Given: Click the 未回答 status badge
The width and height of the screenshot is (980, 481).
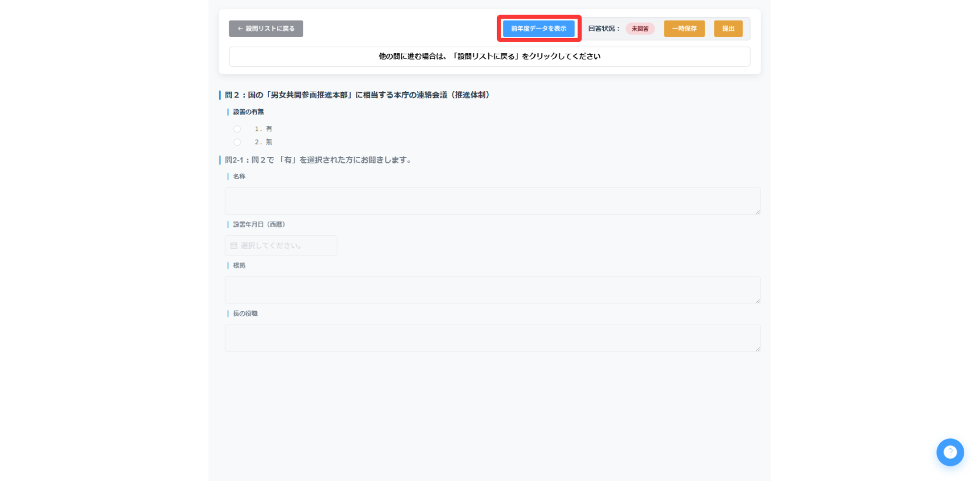Looking at the screenshot, I should pos(640,29).
